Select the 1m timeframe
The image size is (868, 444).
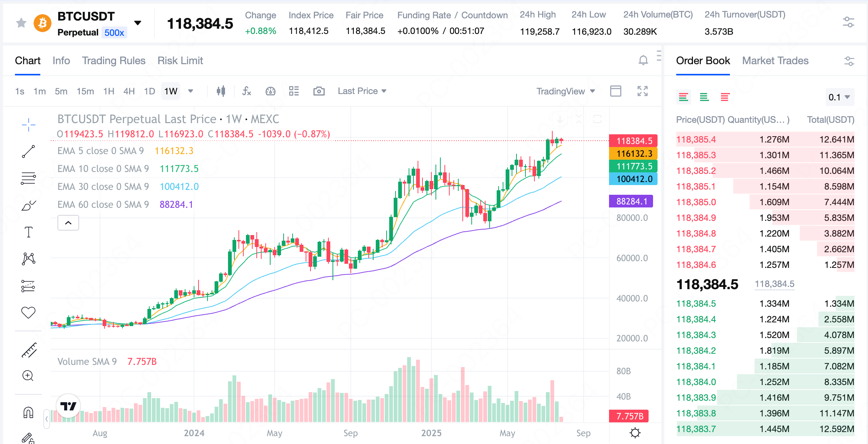click(40, 91)
